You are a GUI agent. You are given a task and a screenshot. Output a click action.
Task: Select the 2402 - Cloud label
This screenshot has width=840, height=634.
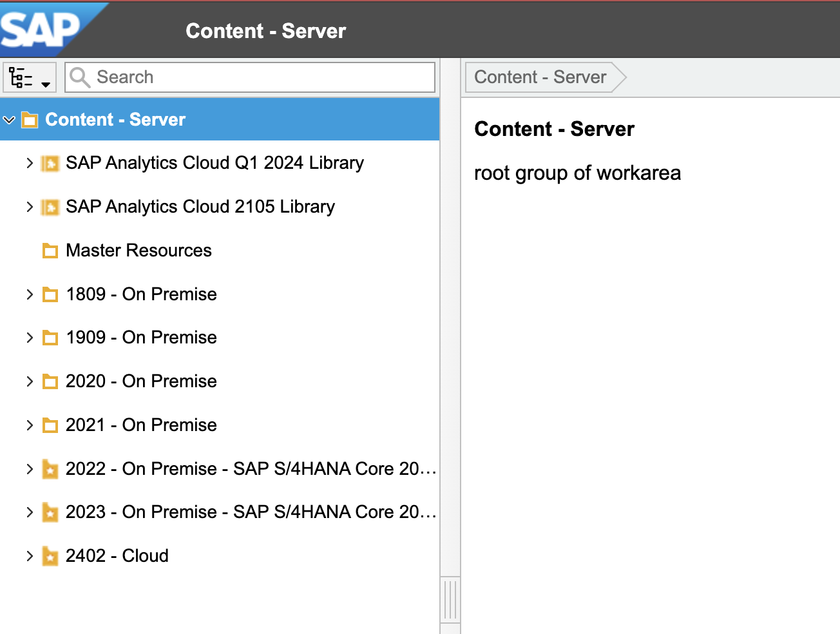pos(117,556)
